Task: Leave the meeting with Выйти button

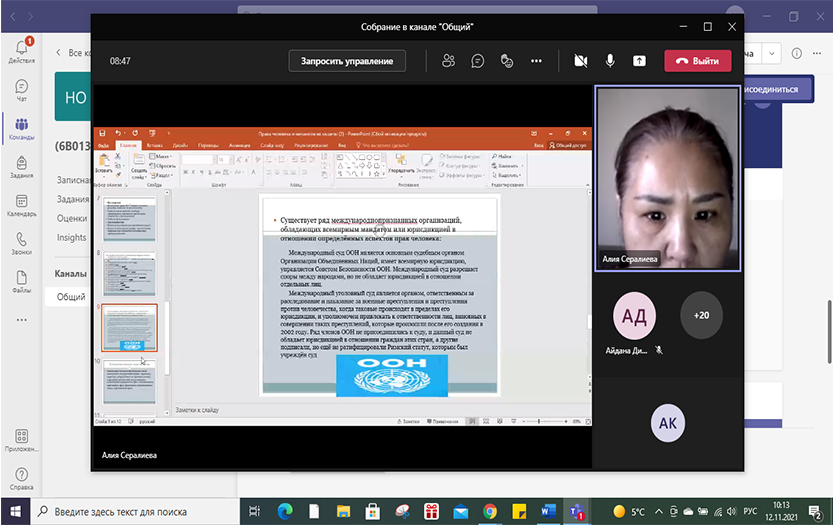Action: click(x=697, y=61)
